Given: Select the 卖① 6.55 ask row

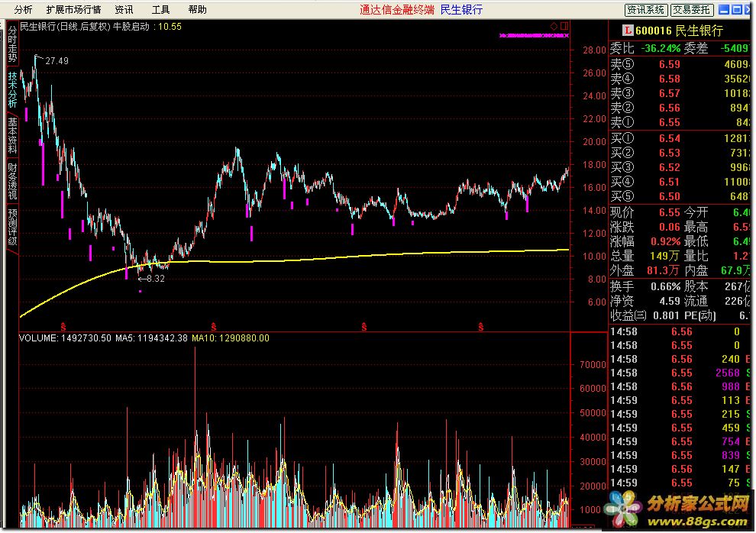Looking at the screenshot, I should pos(680,122).
